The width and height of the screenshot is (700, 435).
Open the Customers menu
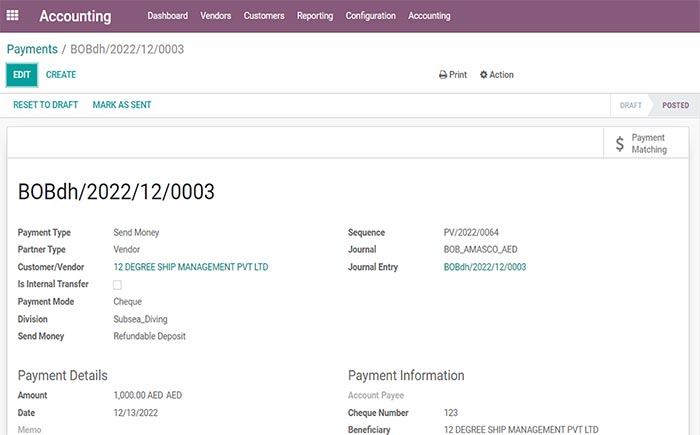[x=264, y=16]
